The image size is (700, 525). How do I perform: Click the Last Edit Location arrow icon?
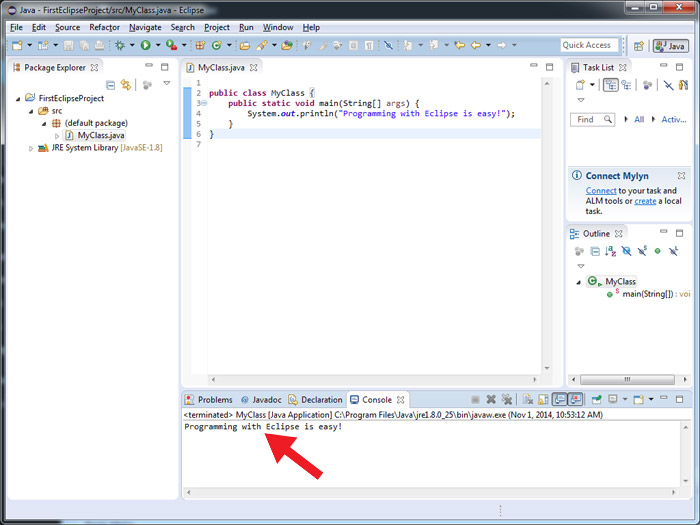tap(460, 45)
